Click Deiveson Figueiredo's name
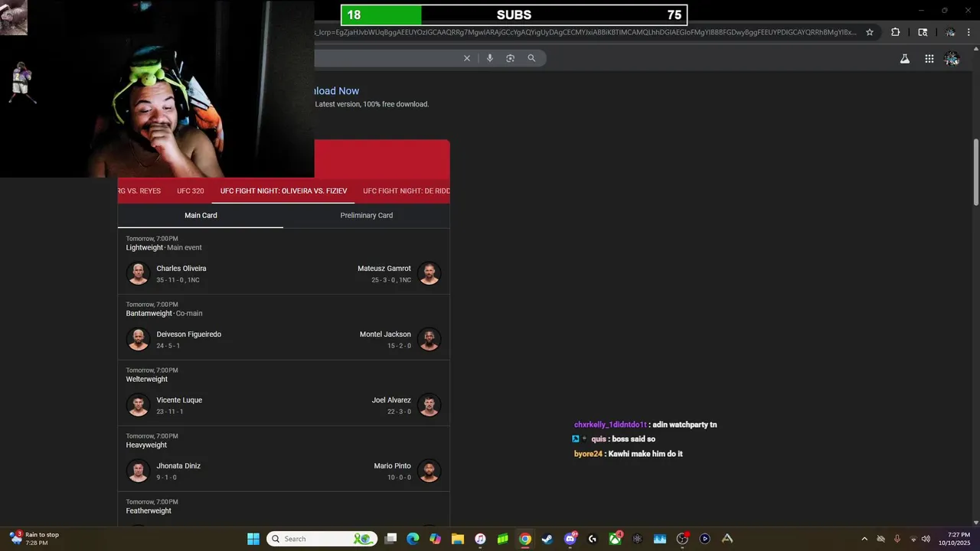This screenshot has height=551, width=980. tap(189, 334)
